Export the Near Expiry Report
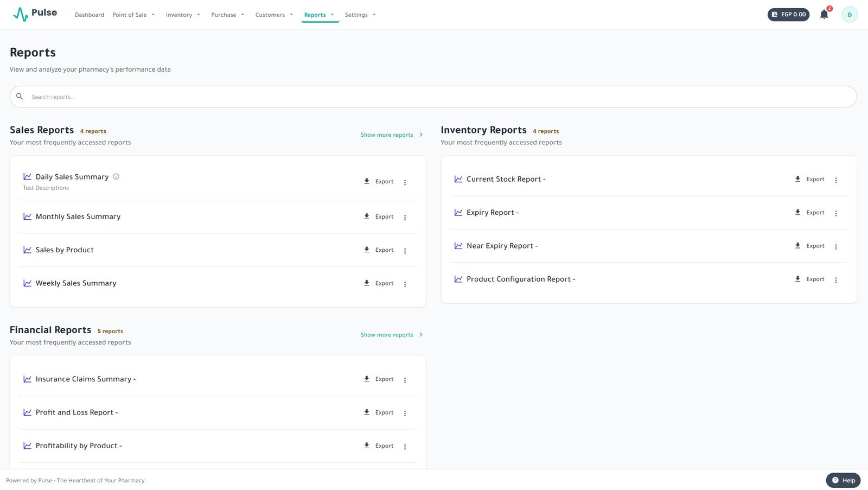The image size is (868, 490). [x=809, y=246]
